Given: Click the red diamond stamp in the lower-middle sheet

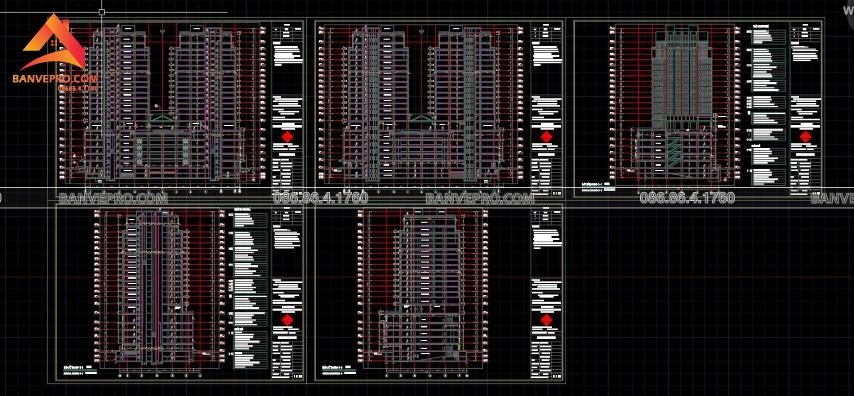Looking at the screenshot, I should (x=545, y=320).
